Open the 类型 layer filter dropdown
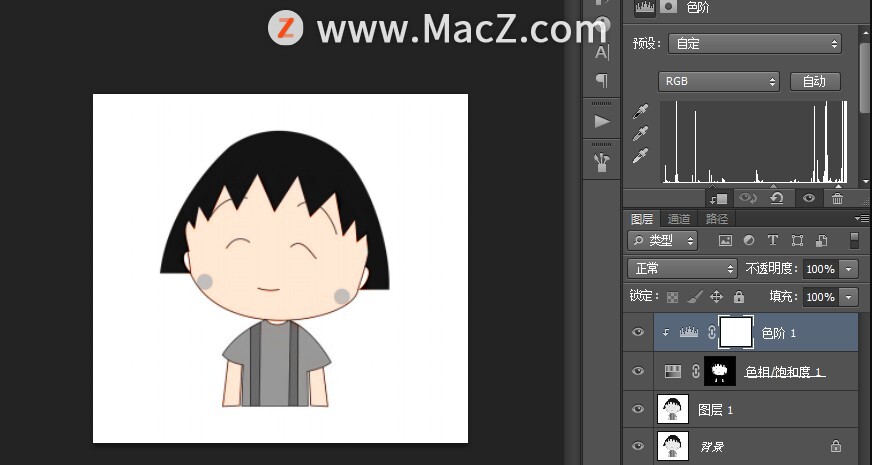872x465 pixels. (x=662, y=240)
